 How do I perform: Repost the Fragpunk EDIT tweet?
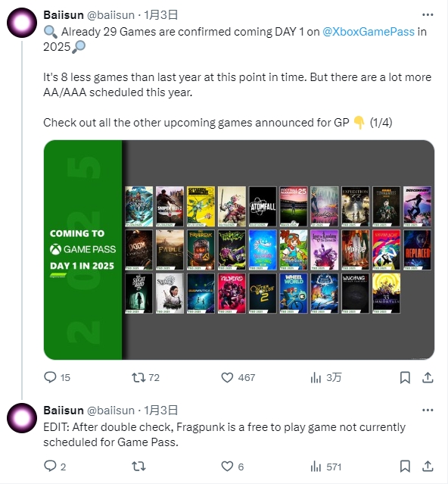(138, 466)
